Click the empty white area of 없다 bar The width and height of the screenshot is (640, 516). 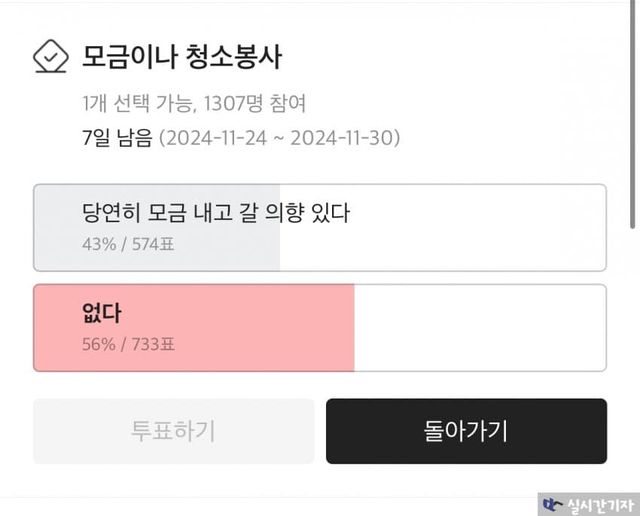point(480,328)
